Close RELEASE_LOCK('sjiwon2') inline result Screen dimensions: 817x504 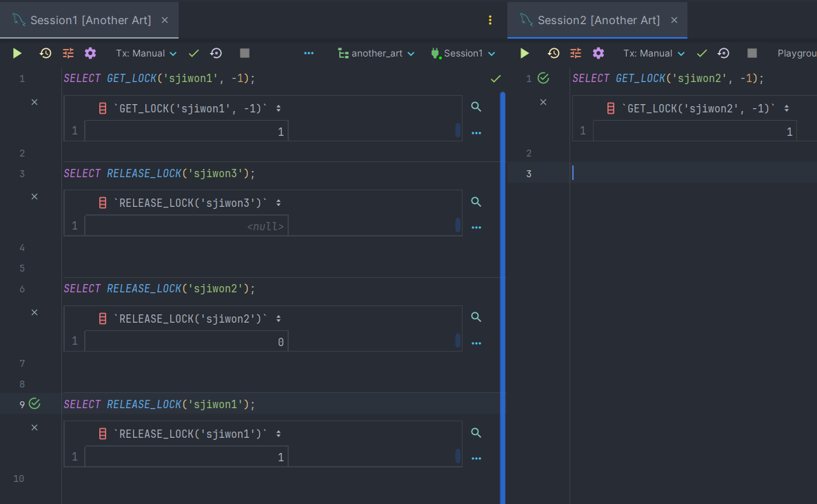coord(34,312)
